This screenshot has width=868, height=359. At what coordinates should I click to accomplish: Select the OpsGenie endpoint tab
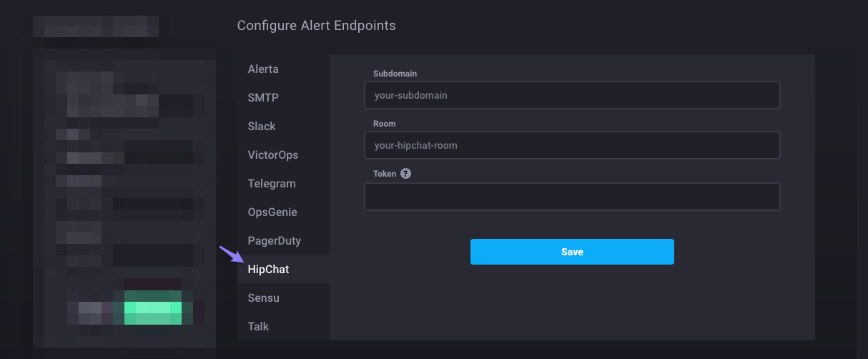[272, 212]
